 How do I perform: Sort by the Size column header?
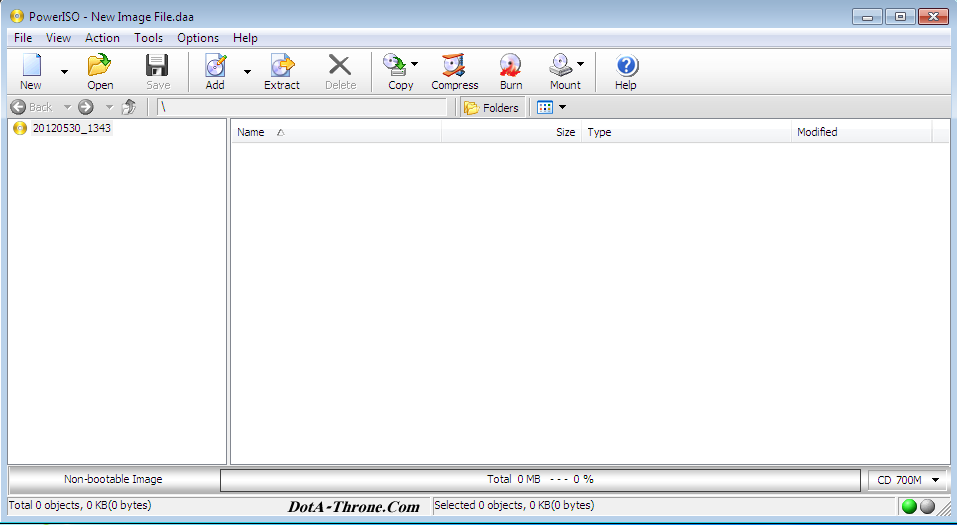pos(511,132)
